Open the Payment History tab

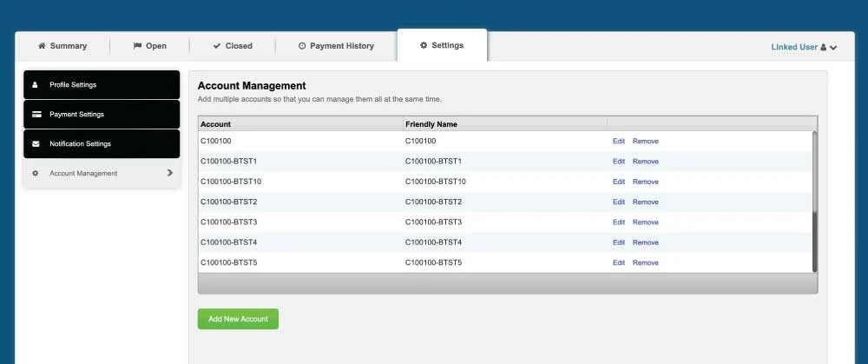[x=336, y=46]
